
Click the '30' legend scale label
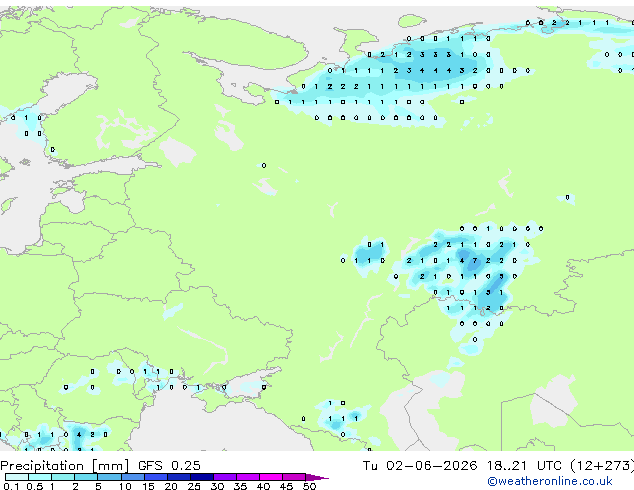(x=217, y=486)
